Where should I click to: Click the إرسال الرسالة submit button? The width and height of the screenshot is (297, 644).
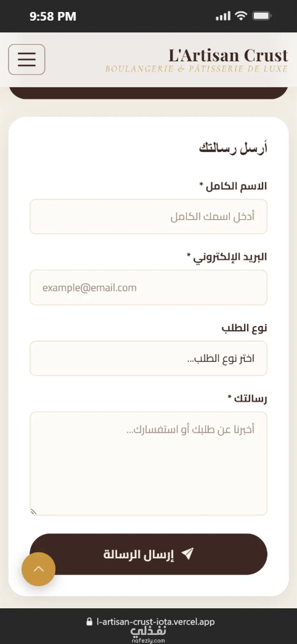click(148, 554)
